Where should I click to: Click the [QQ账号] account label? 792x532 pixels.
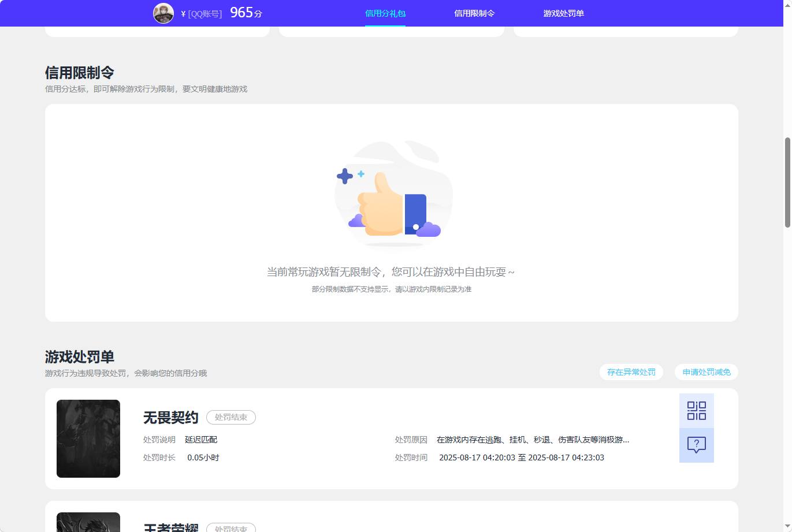coord(205,14)
